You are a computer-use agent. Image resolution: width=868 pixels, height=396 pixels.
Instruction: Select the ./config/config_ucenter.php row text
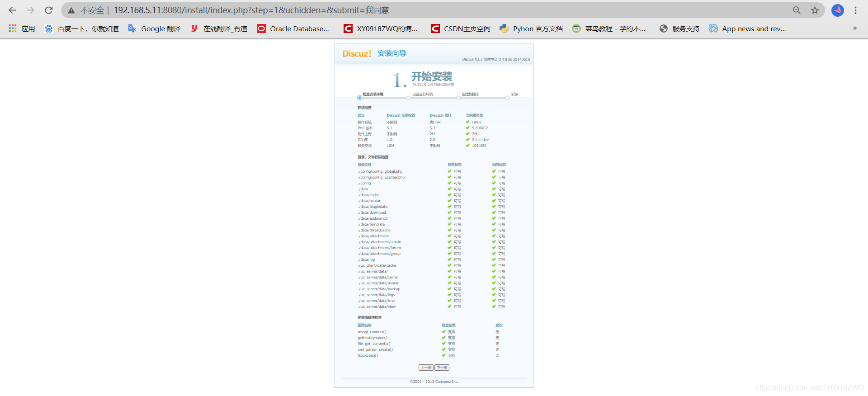pos(381,177)
